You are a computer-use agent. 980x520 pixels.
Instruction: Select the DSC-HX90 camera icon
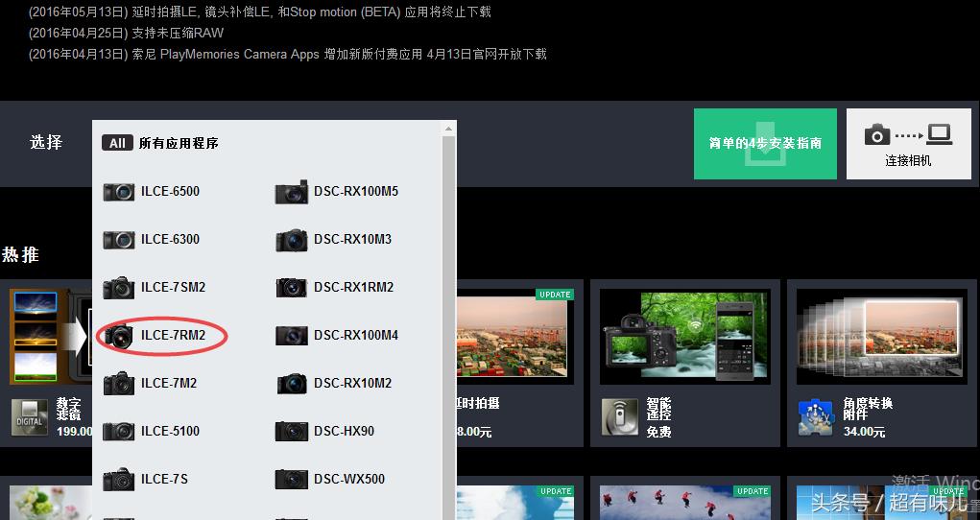(x=292, y=431)
